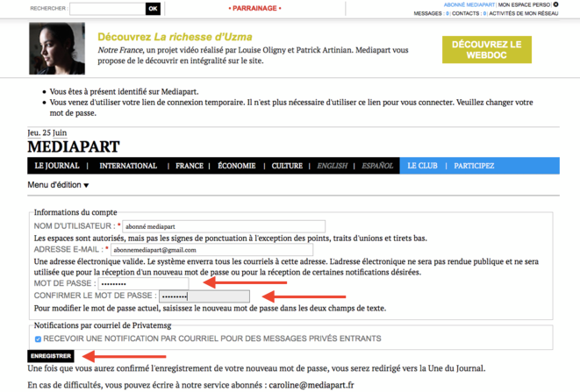This screenshot has width=580, height=392.
Task: Click the Parrainage link
Action: (254, 8)
